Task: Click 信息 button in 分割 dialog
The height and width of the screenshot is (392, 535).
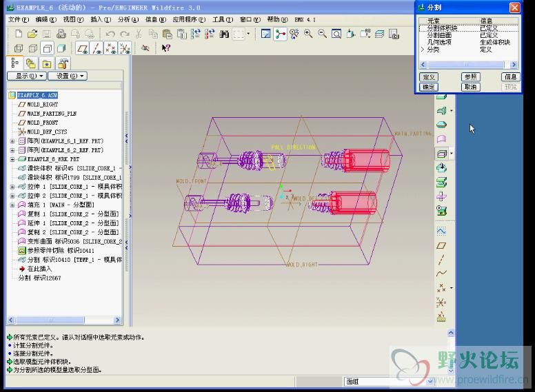Action: click(x=510, y=77)
